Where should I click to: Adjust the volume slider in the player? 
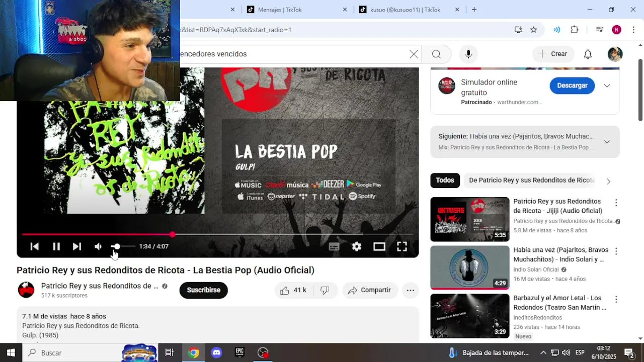(123, 246)
